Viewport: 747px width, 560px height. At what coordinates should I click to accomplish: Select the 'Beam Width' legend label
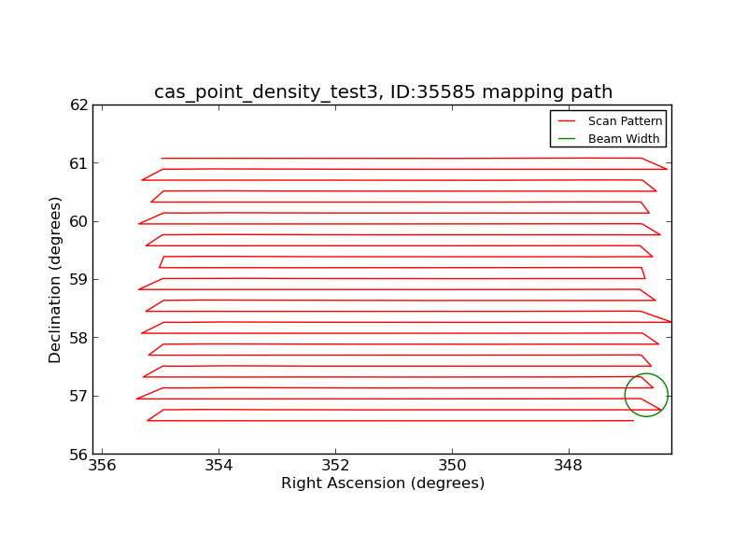(624, 139)
